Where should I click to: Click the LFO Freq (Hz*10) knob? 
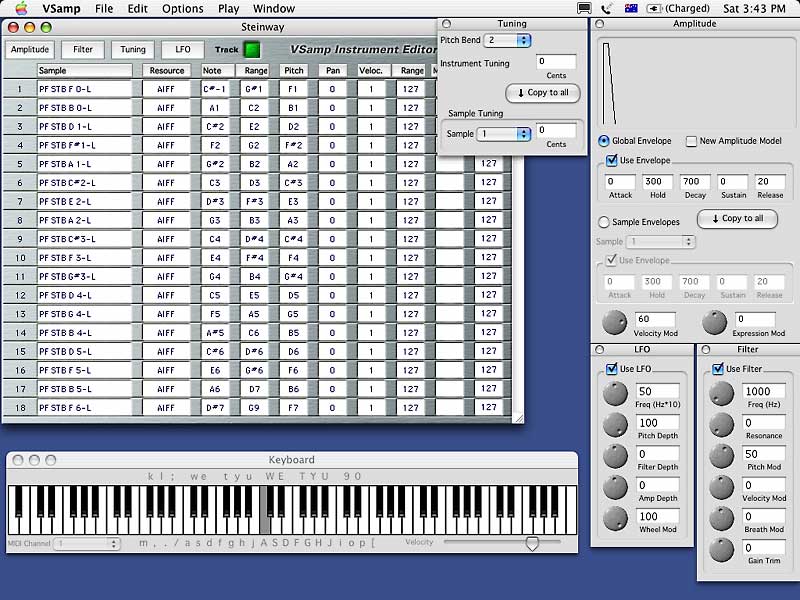615,393
